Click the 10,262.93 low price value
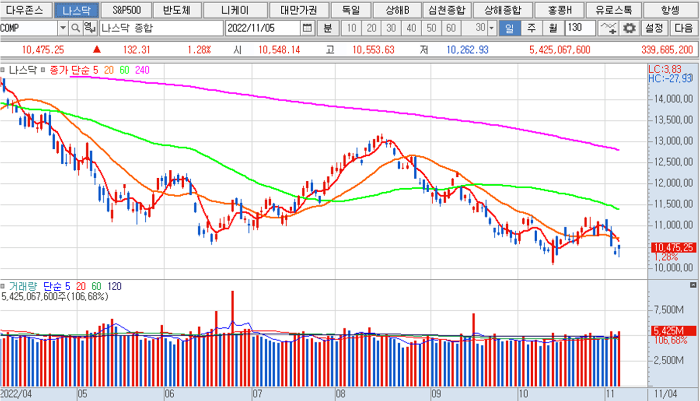The height and width of the screenshot is (401, 700). (x=467, y=50)
